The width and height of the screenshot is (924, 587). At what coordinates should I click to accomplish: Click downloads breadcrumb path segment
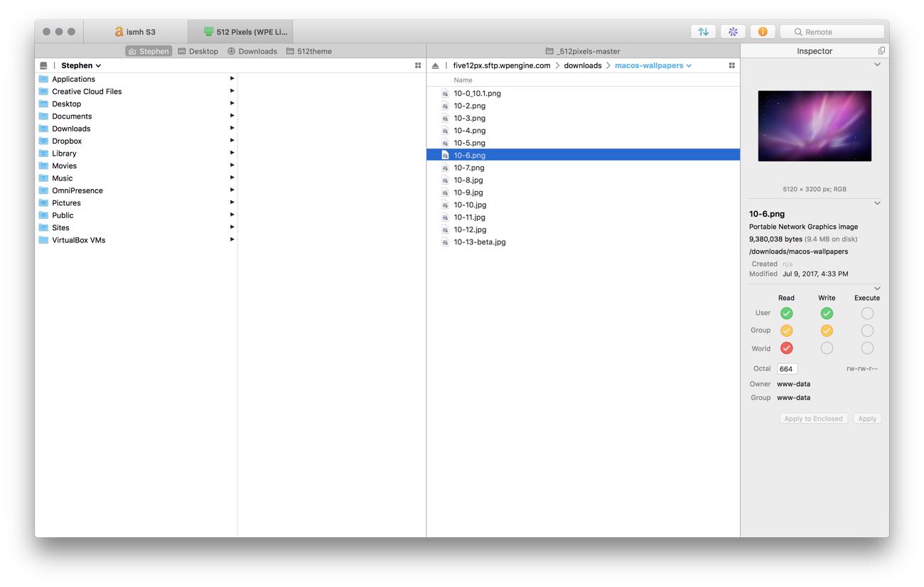(583, 65)
